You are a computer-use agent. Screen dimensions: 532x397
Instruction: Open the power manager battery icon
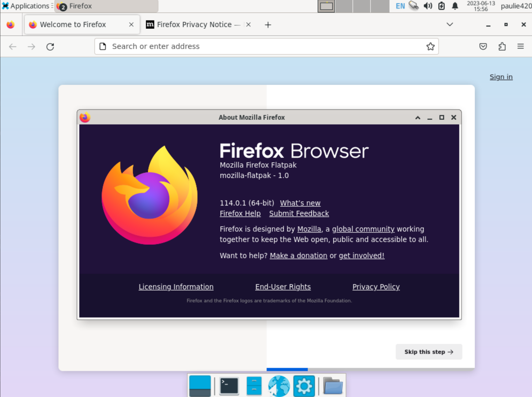point(441,6)
